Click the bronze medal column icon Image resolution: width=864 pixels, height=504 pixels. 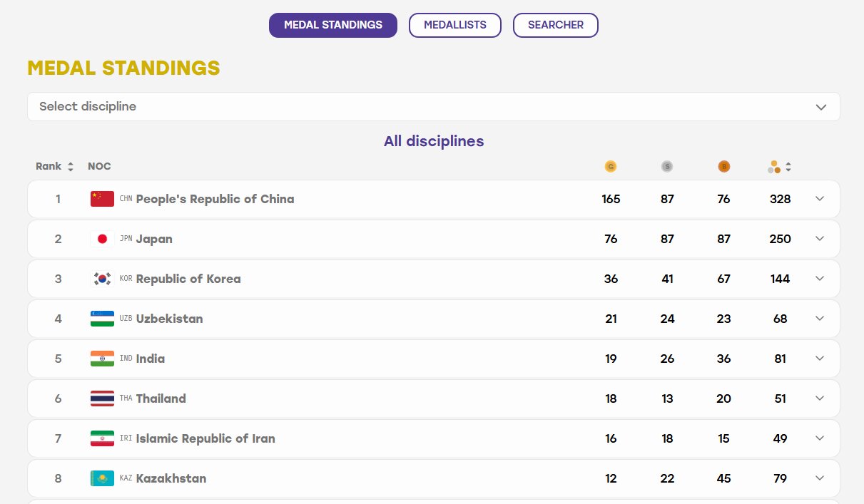(x=724, y=167)
